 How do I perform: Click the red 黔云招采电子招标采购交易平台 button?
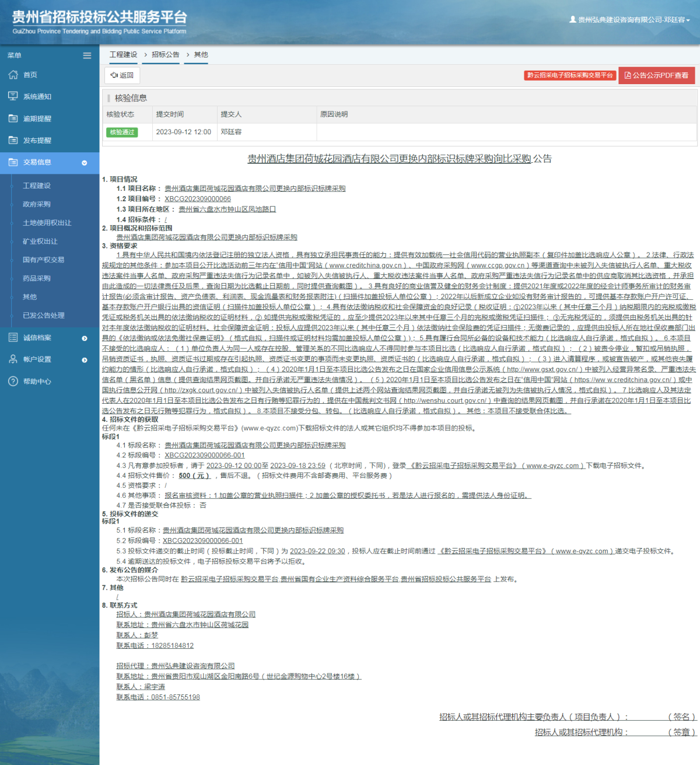click(570, 75)
